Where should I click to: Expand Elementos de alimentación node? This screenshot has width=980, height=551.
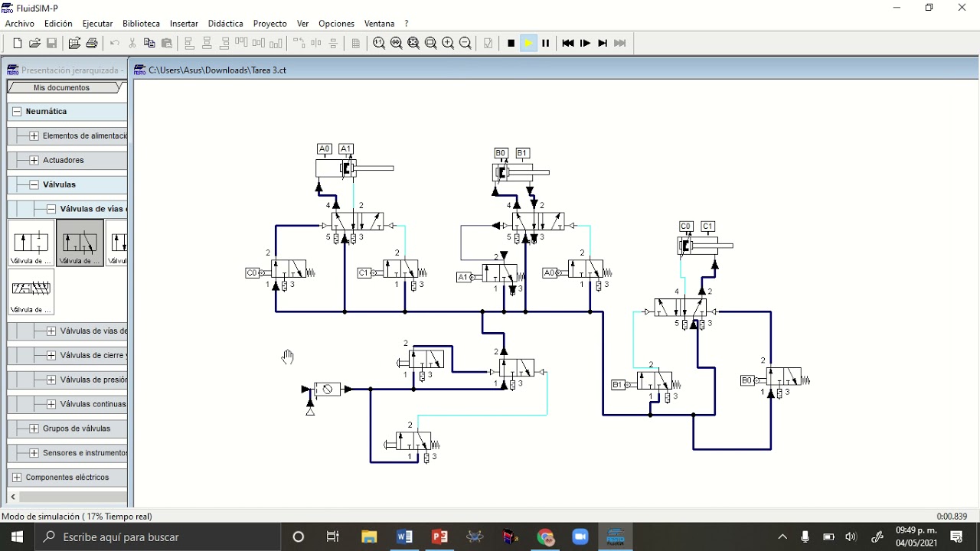click(34, 136)
